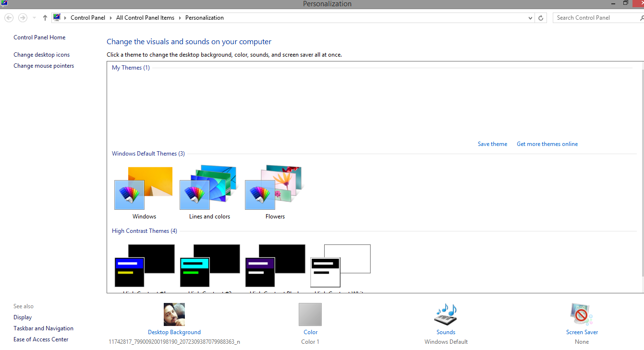Click the search magnifier icon
The height and width of the screenshot is (350, 644).
[642, 18]
